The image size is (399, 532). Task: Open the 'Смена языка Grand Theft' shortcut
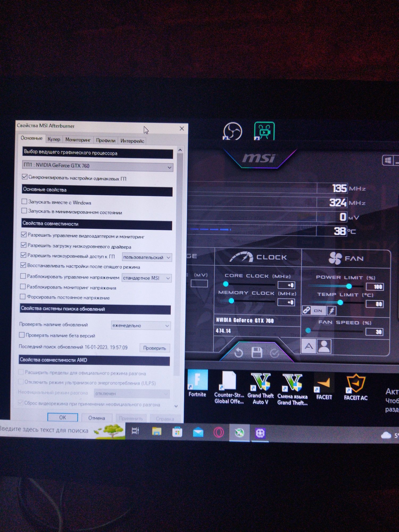click(292, 389)
